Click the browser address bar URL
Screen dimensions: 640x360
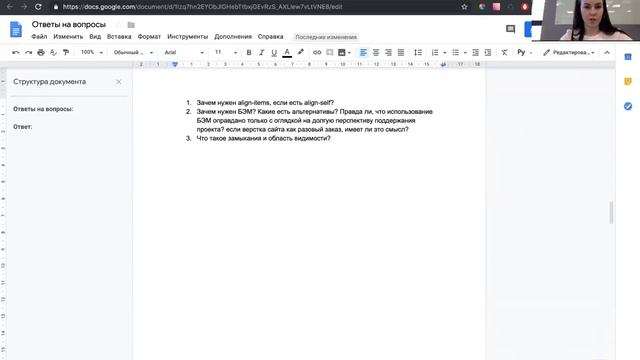[x=202, y=7]
